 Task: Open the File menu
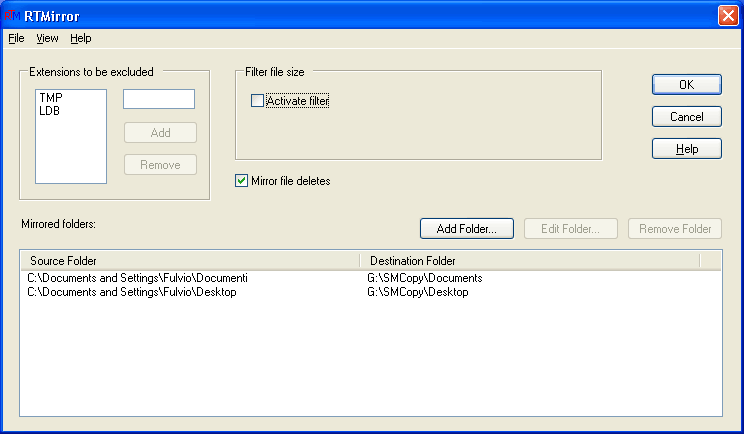pos(16,38)
